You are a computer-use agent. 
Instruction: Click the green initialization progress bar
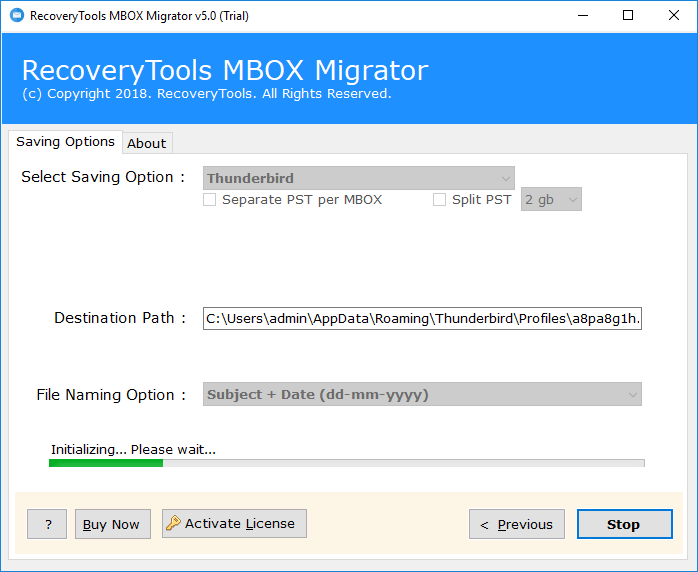tap(346, 463)
